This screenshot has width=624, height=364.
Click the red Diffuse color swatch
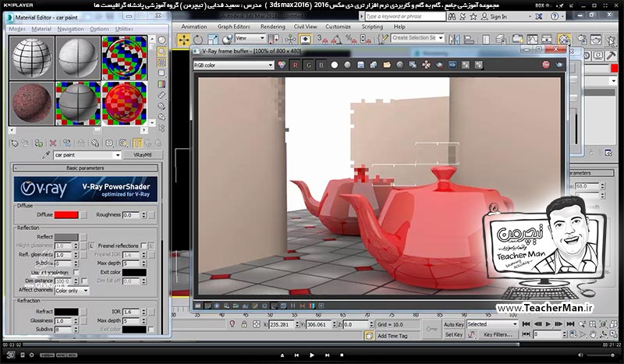pos(66,215)
